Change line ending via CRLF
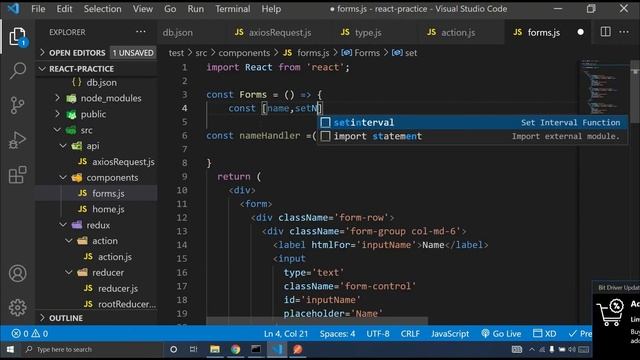 point(410,333)
